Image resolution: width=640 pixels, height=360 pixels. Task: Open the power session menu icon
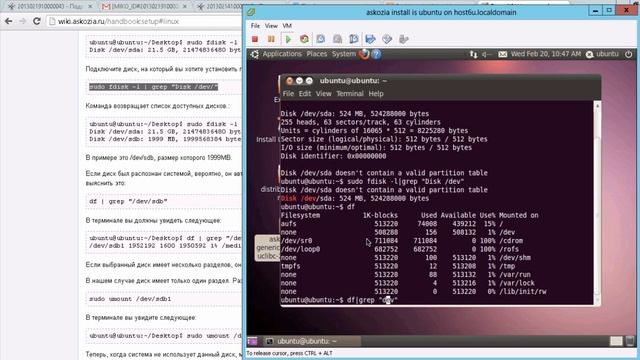click(x=629, y=54)
